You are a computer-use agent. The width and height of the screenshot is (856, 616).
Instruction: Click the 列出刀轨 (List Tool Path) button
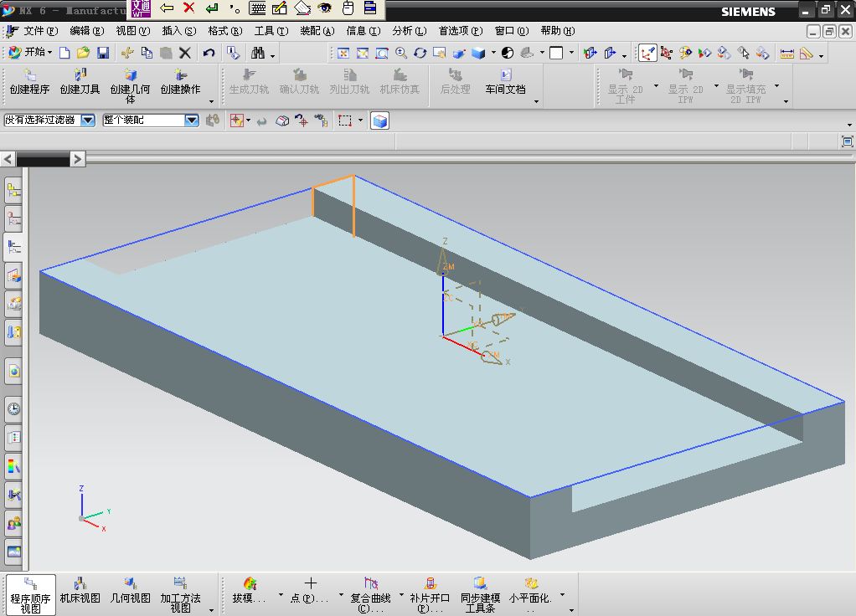[349, 81]
